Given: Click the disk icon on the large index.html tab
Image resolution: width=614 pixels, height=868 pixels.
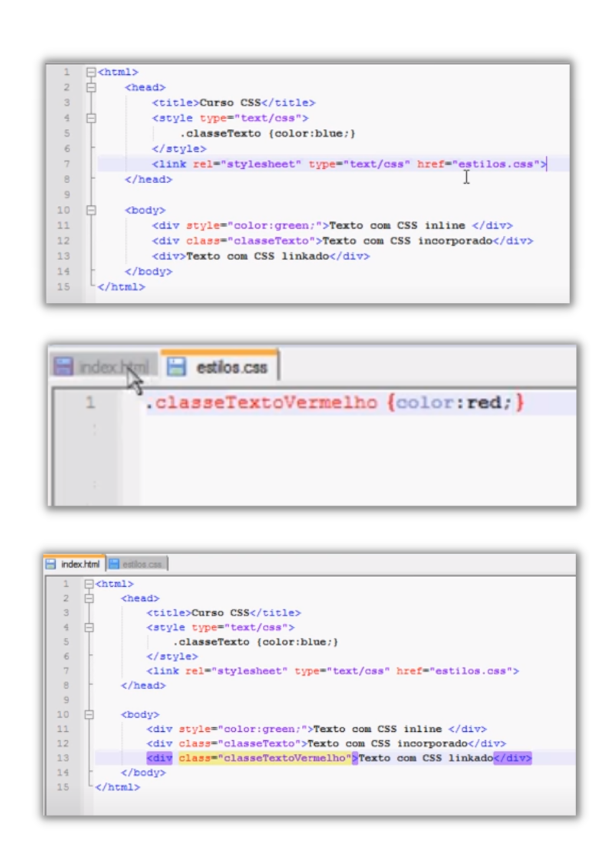Looking at the screenshot, I should (63, 367).
